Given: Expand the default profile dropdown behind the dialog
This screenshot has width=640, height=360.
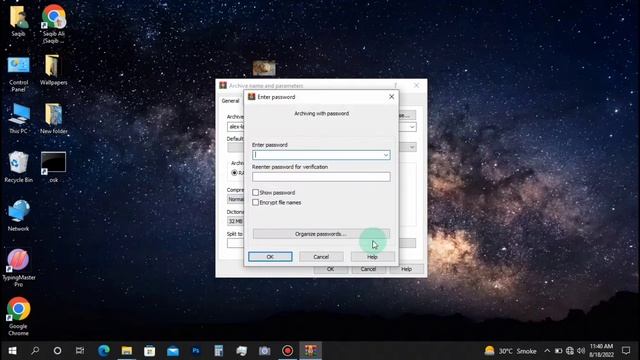Looking at the screenshot, I should click(x=412, y=147).
